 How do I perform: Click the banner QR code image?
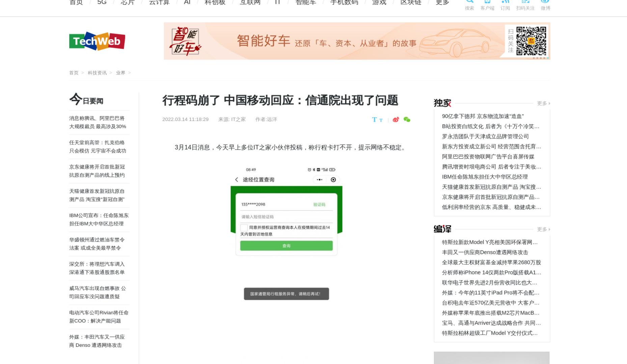pyautogui.click(x=531, y=41)
